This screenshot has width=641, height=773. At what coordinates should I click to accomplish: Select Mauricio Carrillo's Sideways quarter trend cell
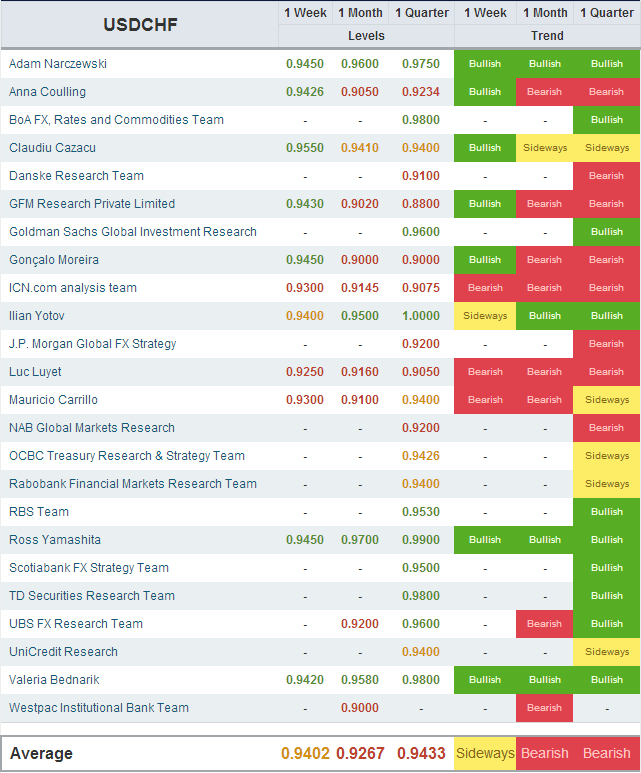click(x=607, y=400)
